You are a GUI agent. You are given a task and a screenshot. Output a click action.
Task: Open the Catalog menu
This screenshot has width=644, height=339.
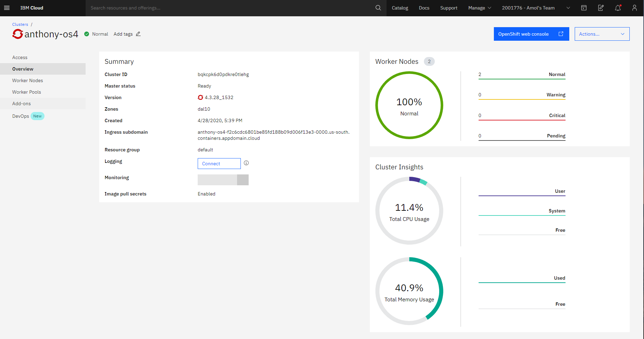click(400, 8)
